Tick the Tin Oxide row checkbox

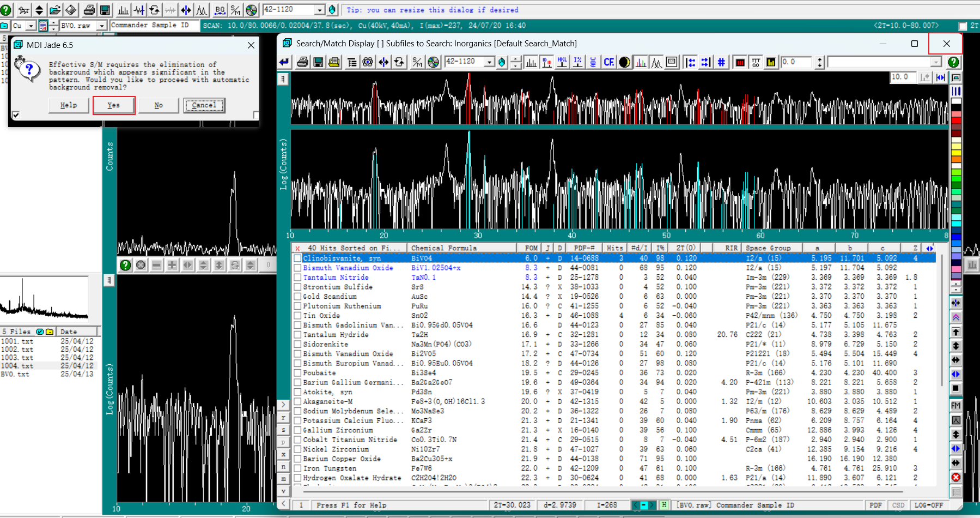click(297, 316)
